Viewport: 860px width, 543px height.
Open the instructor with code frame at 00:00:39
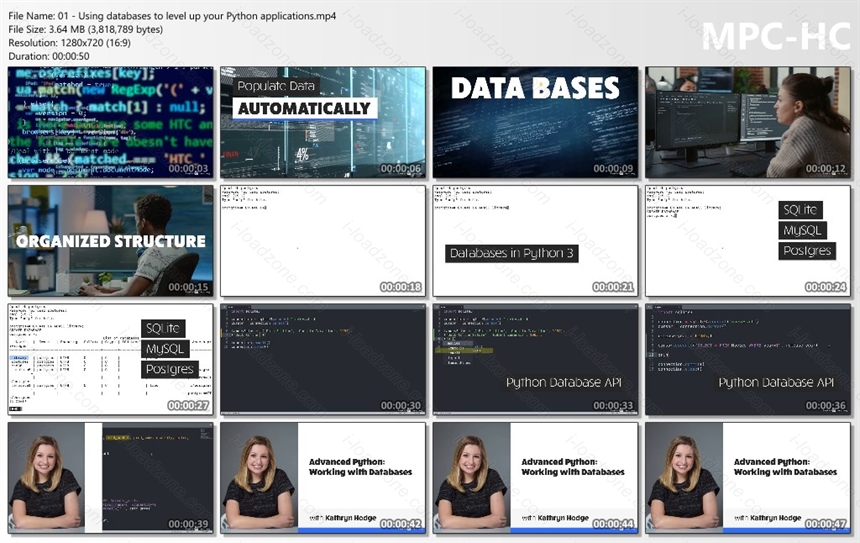[x=111, y=478]
